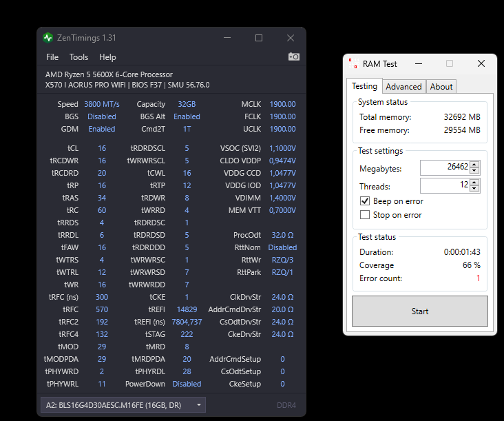The image size is (504, 421).
Task: Click the AMD Ryzen 5 5600X processor text
Action: (x=109, y=74)
